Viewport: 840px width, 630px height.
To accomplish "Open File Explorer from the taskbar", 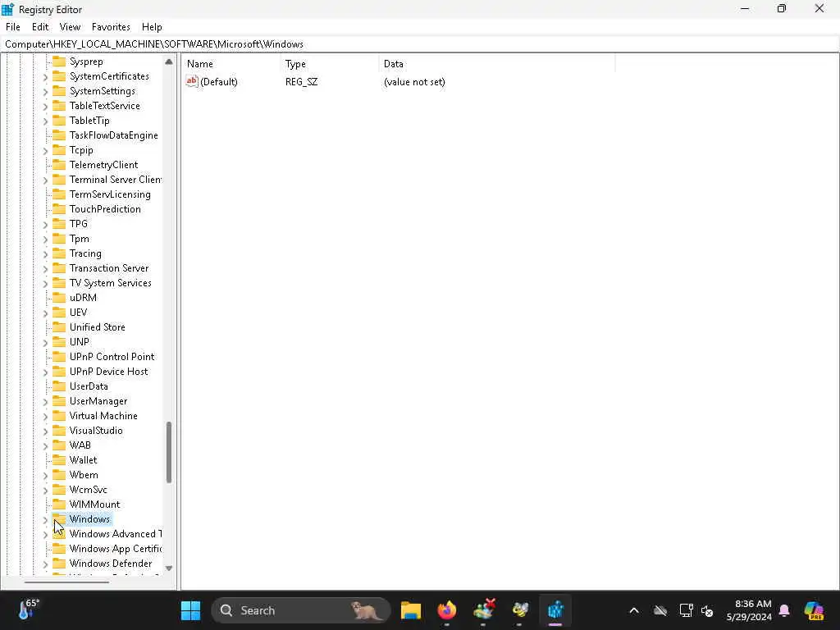I will point(410,610).
